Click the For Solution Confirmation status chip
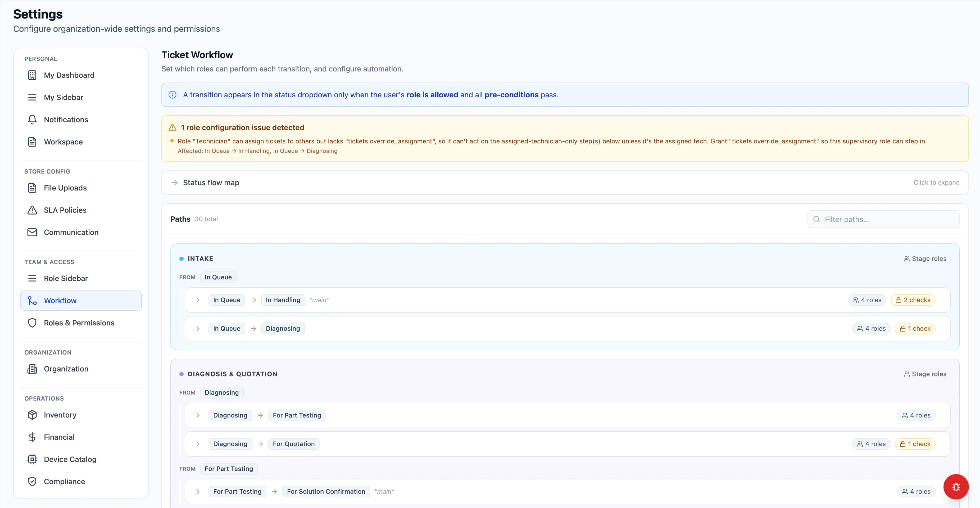 [326, 492]
